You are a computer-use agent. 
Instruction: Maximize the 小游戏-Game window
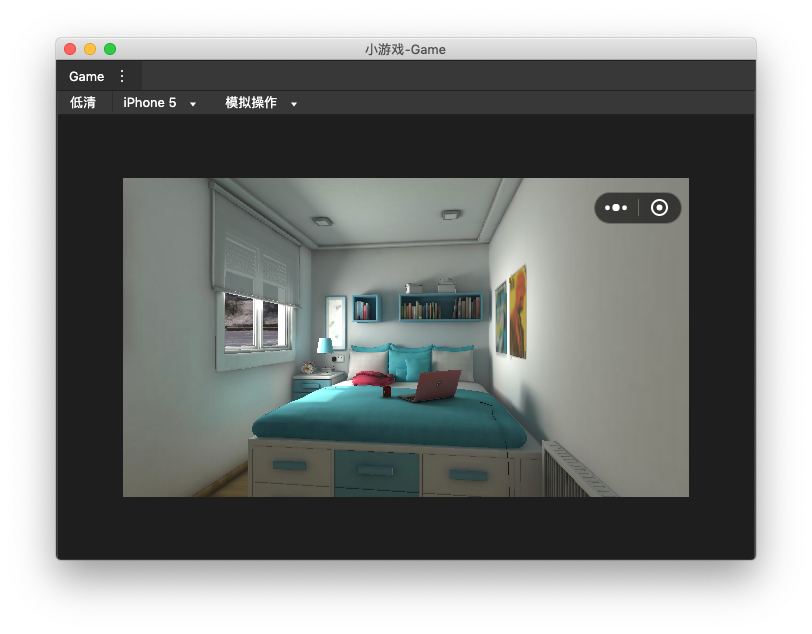(110, 49)
